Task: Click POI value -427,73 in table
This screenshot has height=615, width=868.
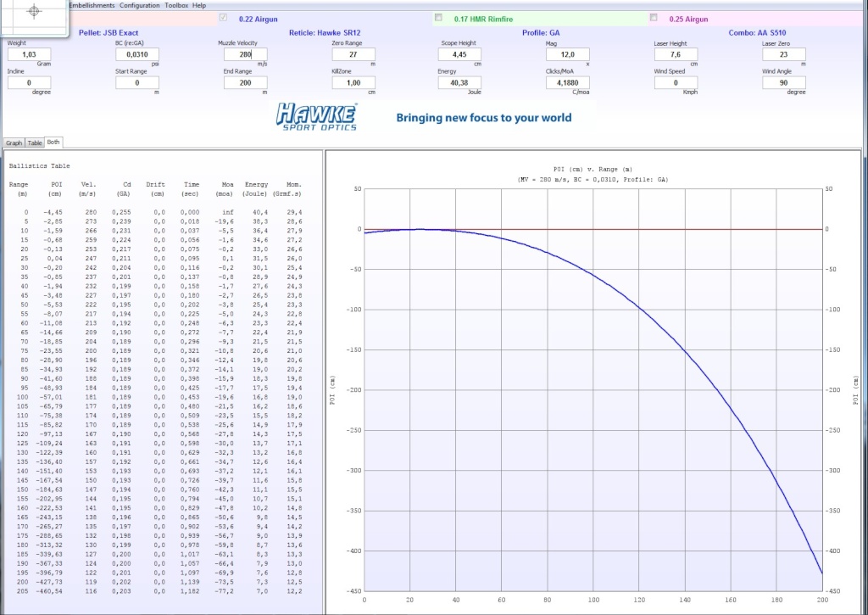Action: (50, 582)
